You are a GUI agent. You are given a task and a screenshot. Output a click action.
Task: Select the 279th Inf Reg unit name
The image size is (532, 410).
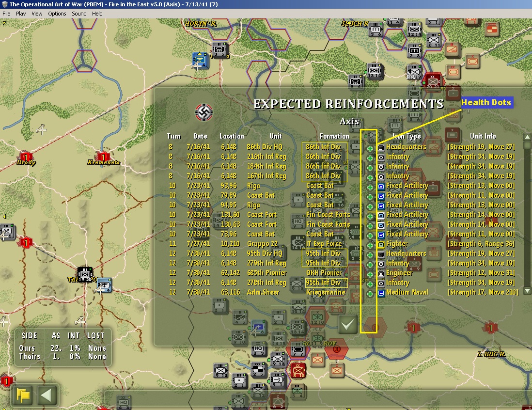tap(266, 263)
